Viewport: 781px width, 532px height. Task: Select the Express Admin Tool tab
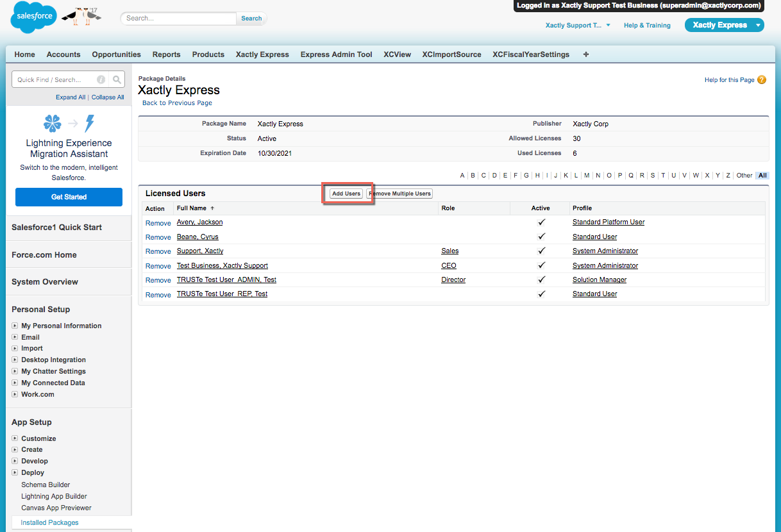(x=336, y=54)
